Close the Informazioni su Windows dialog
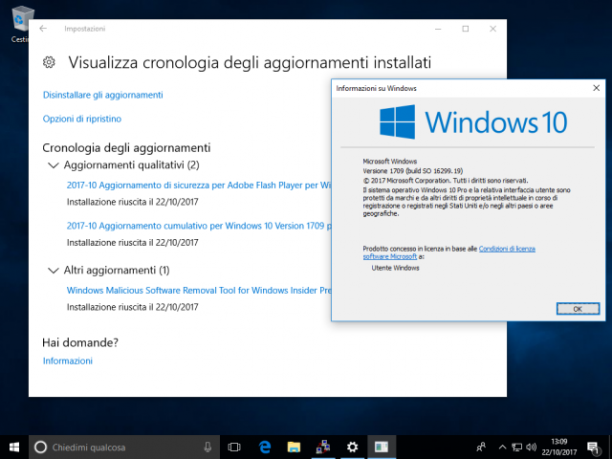Screen dimensions: 612x459 point(596,88)
